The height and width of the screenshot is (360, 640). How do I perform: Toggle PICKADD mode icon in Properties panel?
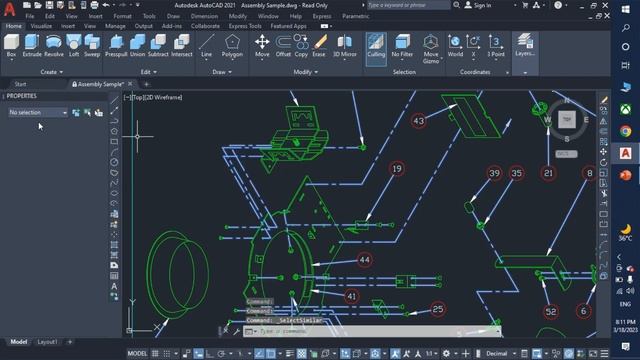click(x=76, y=113)
